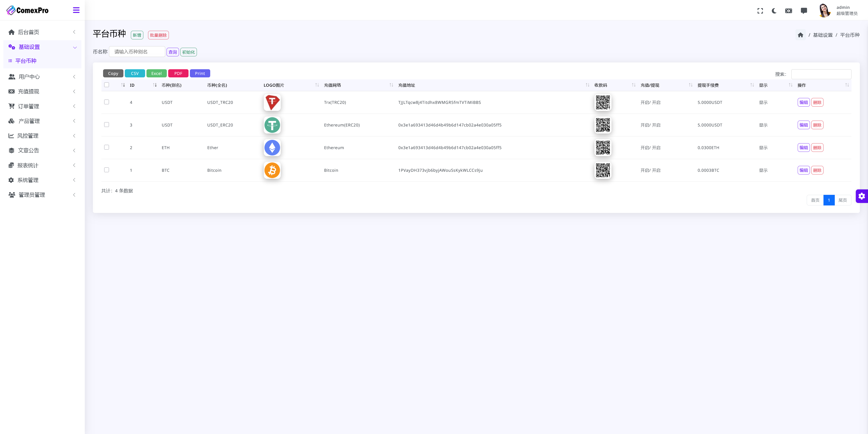This screenshot has height=434, width=868.
Task: Switch to dark mode with moon icon
Action: coord(774,11)
